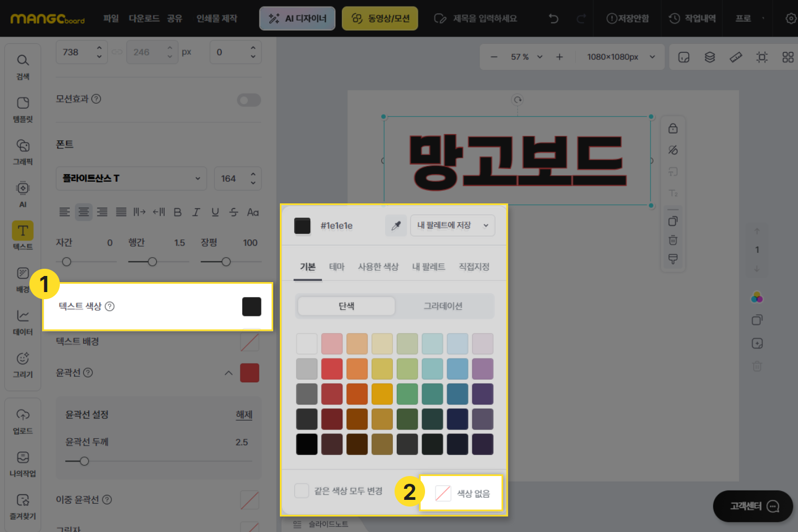This screenshot has height=532, width=798.
Task: Click the No Color button
Action: 462,493
